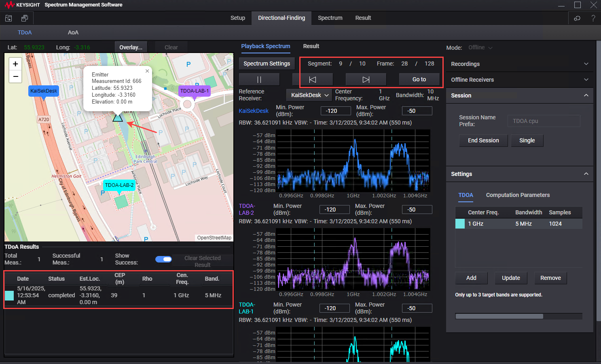Click the KaiSekDesk spectrum plot
The image size is (601, 364).
click(x=353, y=161)
